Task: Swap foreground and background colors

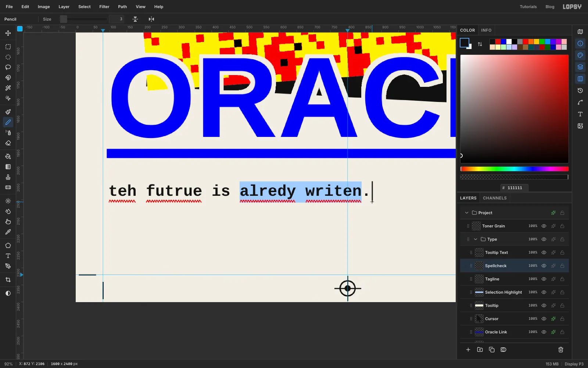Action: [x=480, y=44]
